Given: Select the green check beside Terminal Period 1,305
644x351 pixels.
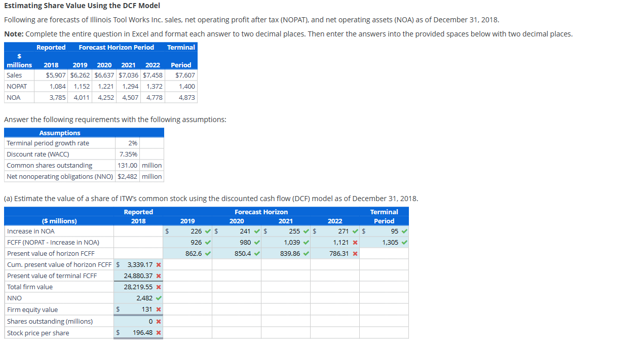Looking at the screenshot, I should 403,242.
